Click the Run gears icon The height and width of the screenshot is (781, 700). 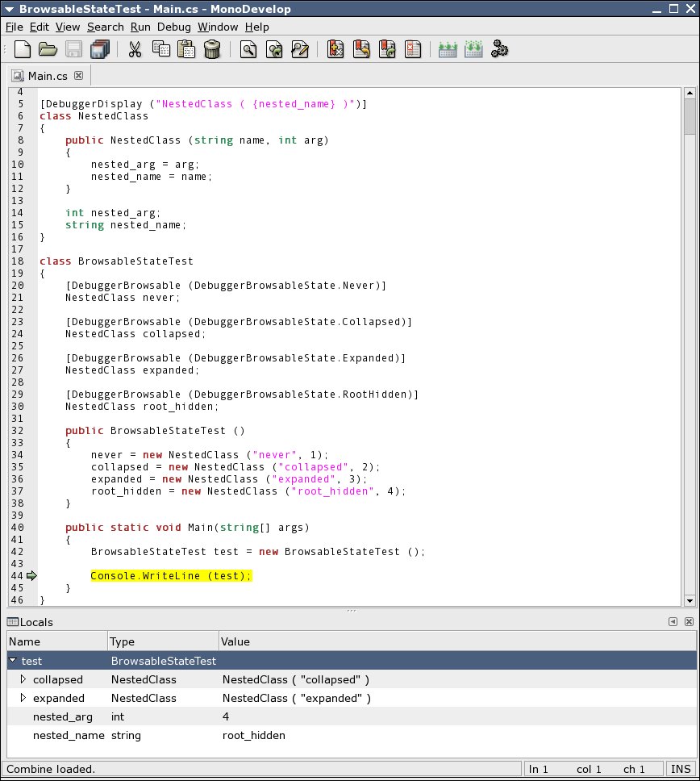click(499, 49)
